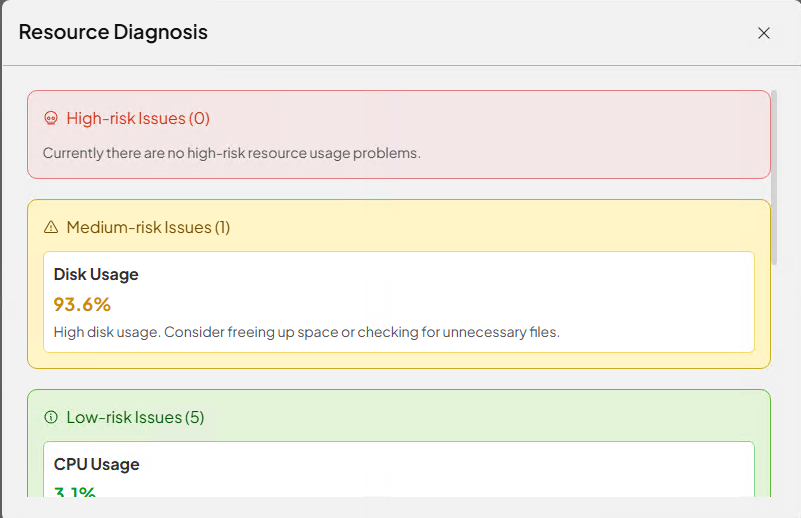Click the high disk usage advice text
Image resolution: width=801 pixels, height=518 pixels.
point(306,332)
